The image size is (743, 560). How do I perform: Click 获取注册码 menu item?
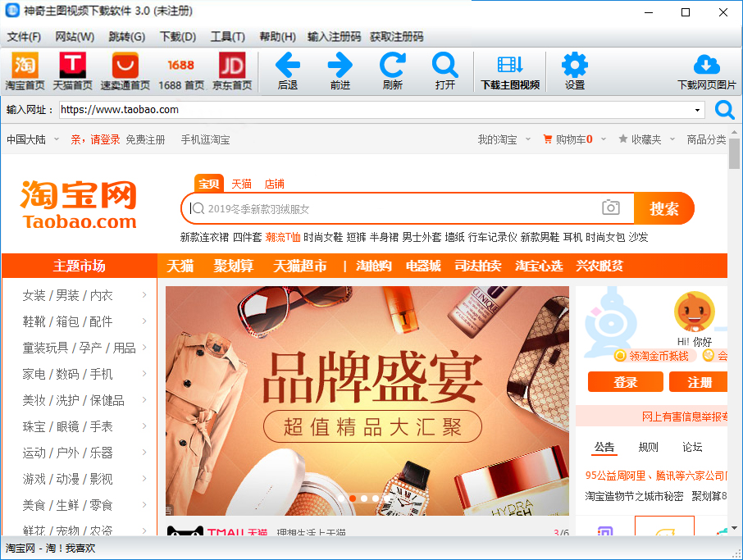[397, 36]
